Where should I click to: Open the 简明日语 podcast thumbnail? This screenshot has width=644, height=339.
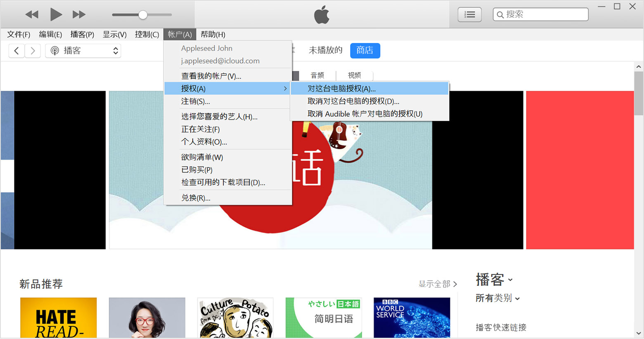click(324, 318)
